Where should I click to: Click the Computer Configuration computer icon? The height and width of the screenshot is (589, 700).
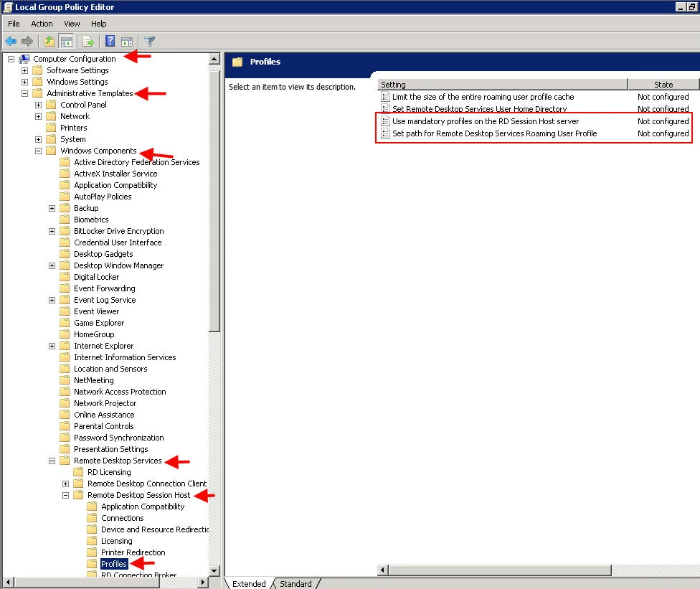(x=24, y=59)
